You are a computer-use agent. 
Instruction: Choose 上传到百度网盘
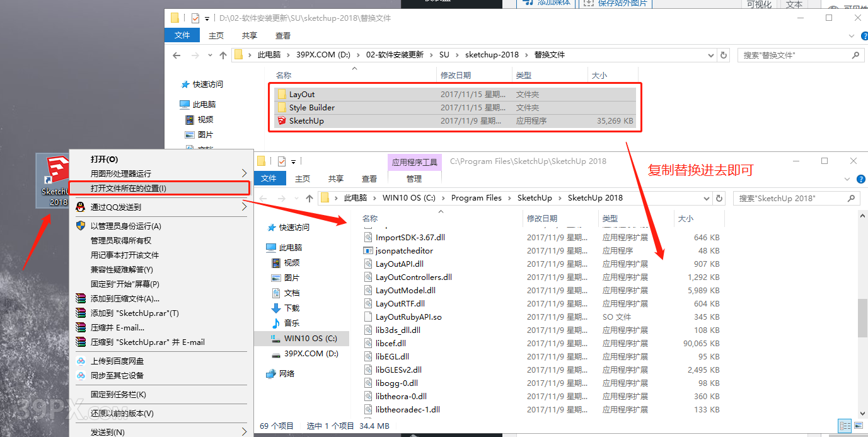117,361
